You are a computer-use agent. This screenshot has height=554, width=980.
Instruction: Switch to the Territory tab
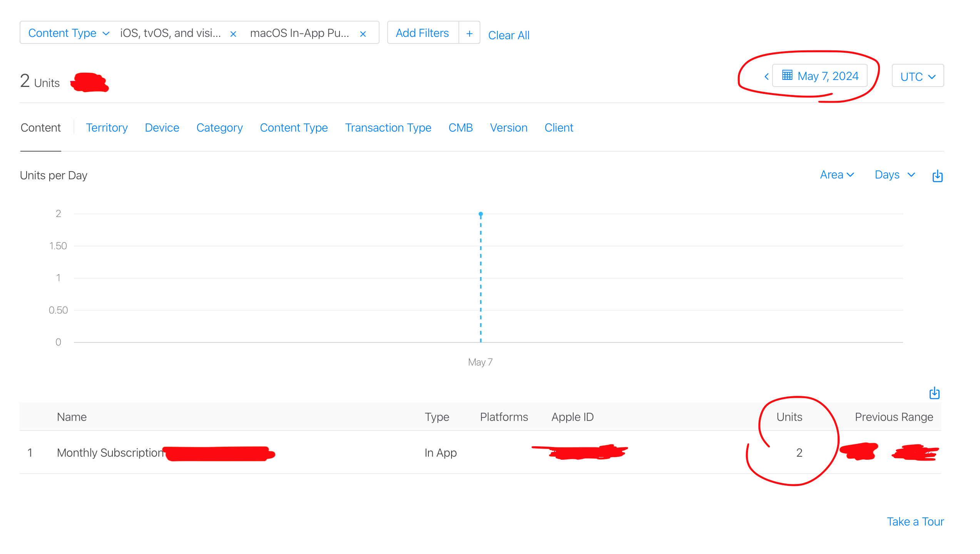pyautogui.click(x=107, y=128)
